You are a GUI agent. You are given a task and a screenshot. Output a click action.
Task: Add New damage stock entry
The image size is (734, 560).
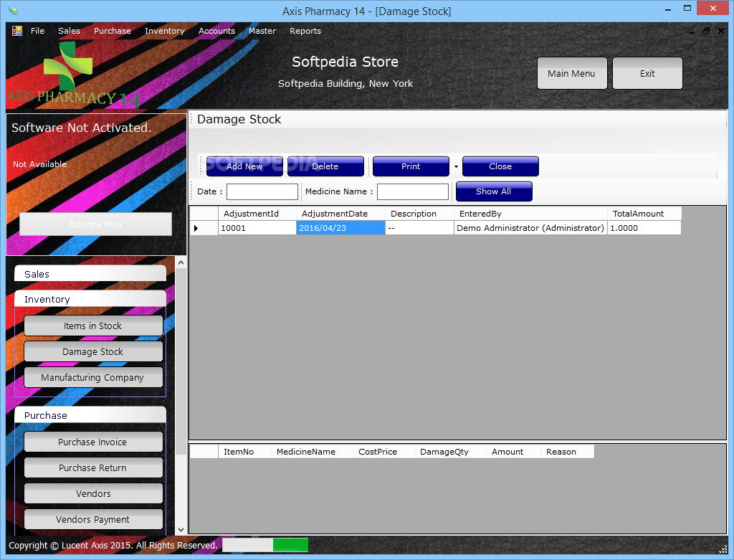click(244, 166)
